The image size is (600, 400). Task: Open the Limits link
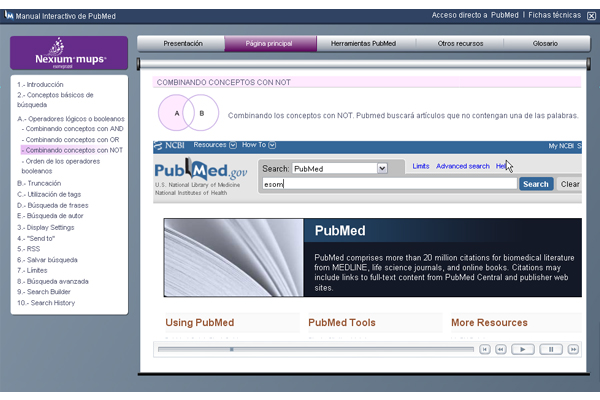[421, 166]
